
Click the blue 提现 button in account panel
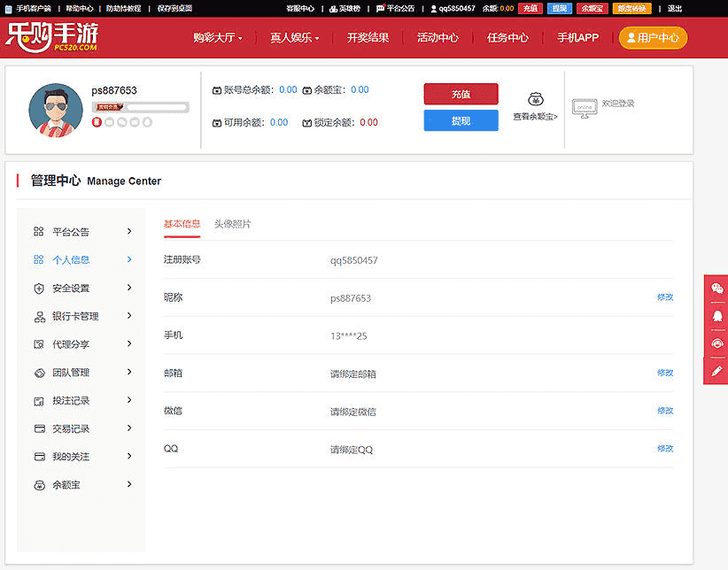coord(461,120)
